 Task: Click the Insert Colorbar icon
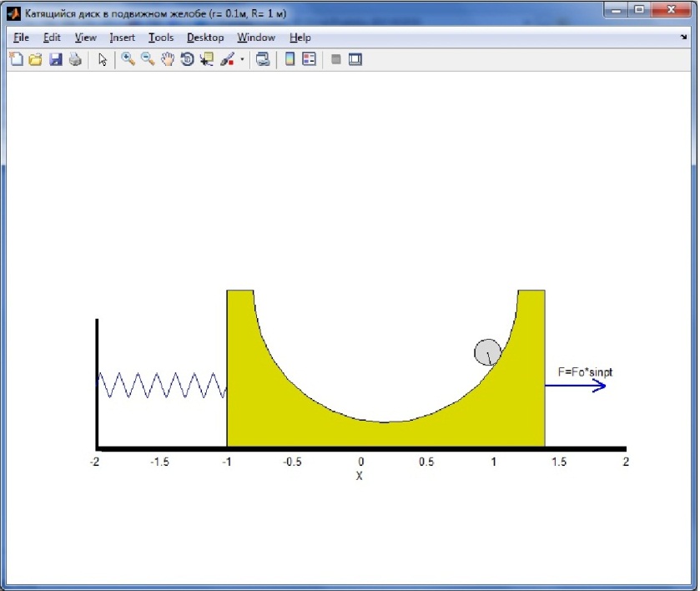pos(290,59)
